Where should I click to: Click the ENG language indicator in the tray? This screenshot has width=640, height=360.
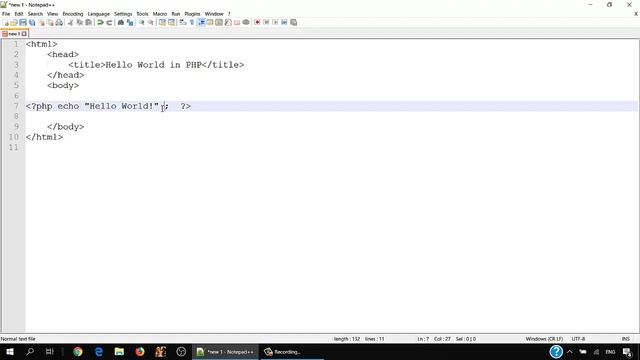click(610, 351)
